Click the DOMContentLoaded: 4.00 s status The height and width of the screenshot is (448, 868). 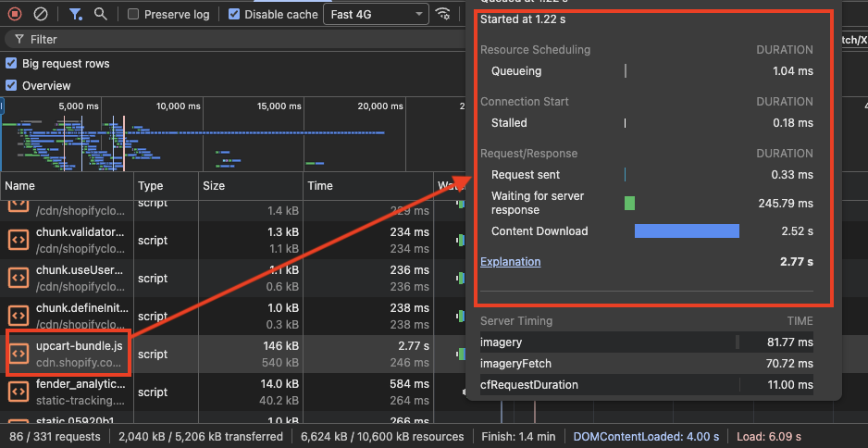coord(646,437)
